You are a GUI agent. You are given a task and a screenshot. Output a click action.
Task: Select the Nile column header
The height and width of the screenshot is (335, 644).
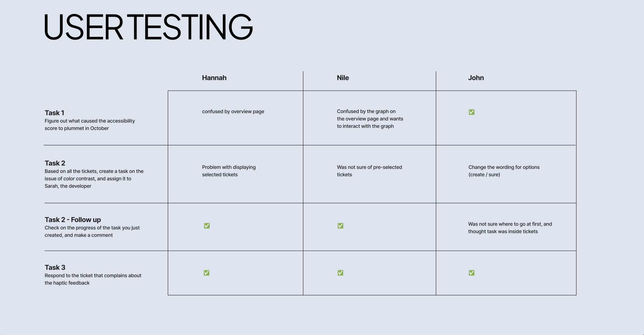(343, 78)
